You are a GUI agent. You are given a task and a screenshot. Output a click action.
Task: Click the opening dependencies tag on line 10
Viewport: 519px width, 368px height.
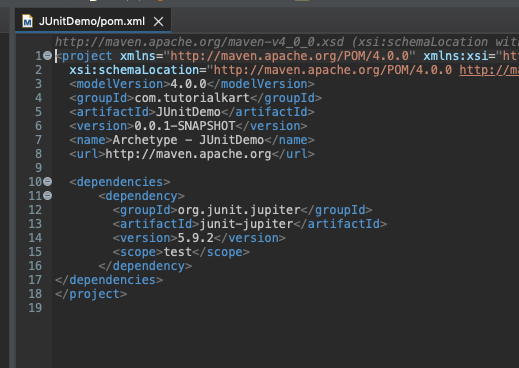(x=120, y=182)
